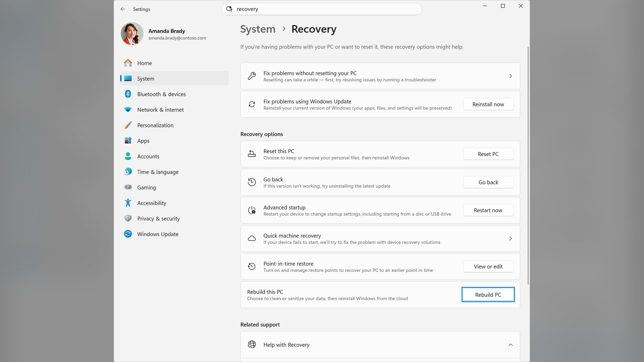Click the Windows Update sync icon
This screenshot has width=644, height=362.
[x=128, y=234]
